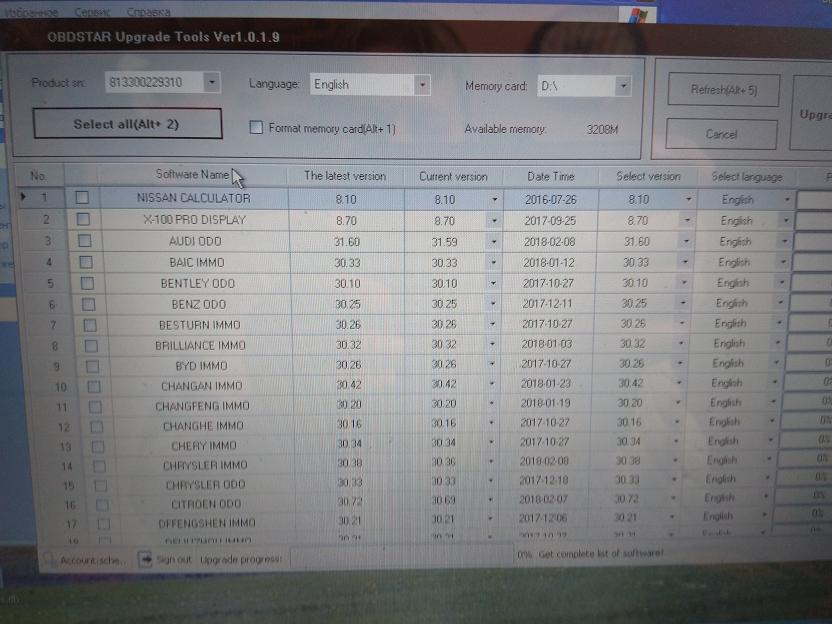Expand Select version dropdown for AUDI ODO
Viewport: 832px width, 624px height.
(687, 241)
